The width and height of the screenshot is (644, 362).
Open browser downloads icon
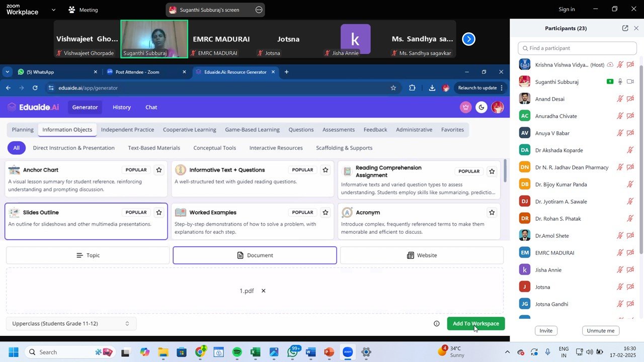(432, 88)
